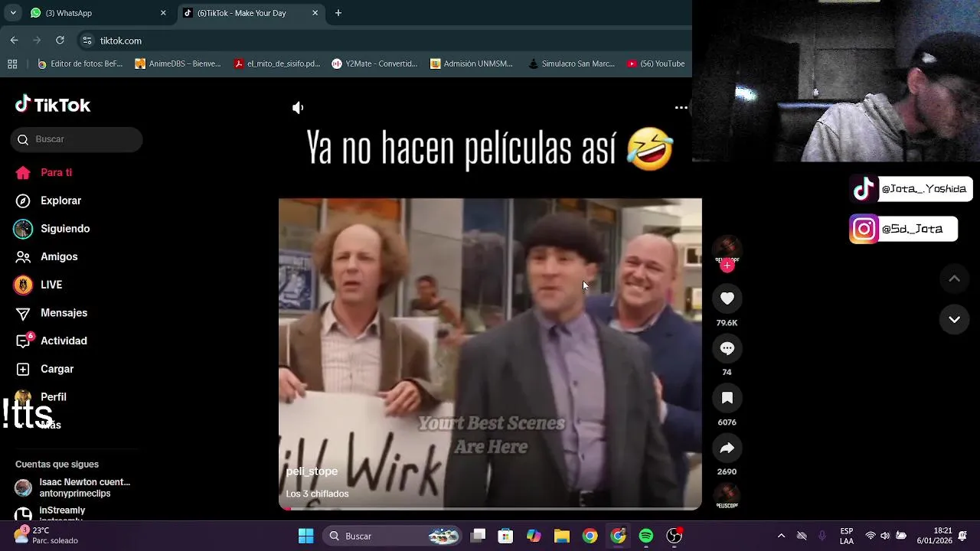
Task: Open the Para ti feed
Action: [x=44, y=172]
